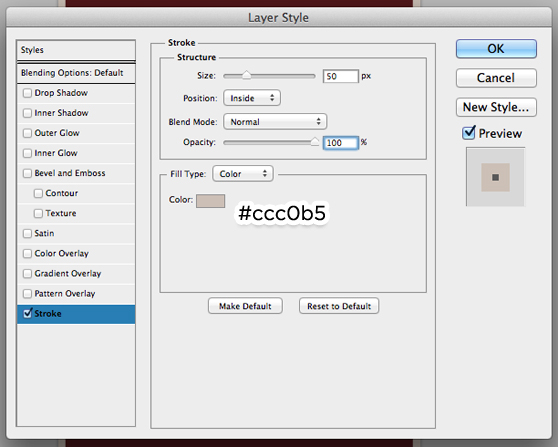The image size is (558, 447).
Task: Click the Make Default button
Action: [x=245, y=306]
